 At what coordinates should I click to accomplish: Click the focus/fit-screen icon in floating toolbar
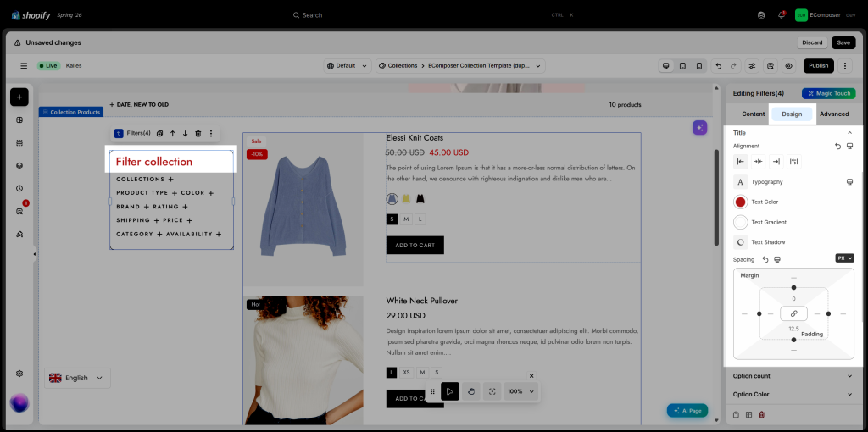pyautogui.click(x=492, y=391)
